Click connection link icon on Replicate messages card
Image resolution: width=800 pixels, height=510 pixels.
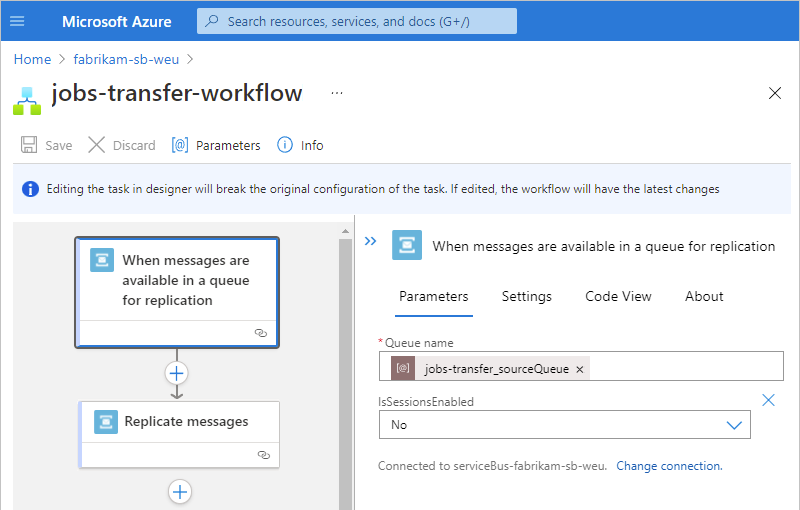[x=264, y=455]
